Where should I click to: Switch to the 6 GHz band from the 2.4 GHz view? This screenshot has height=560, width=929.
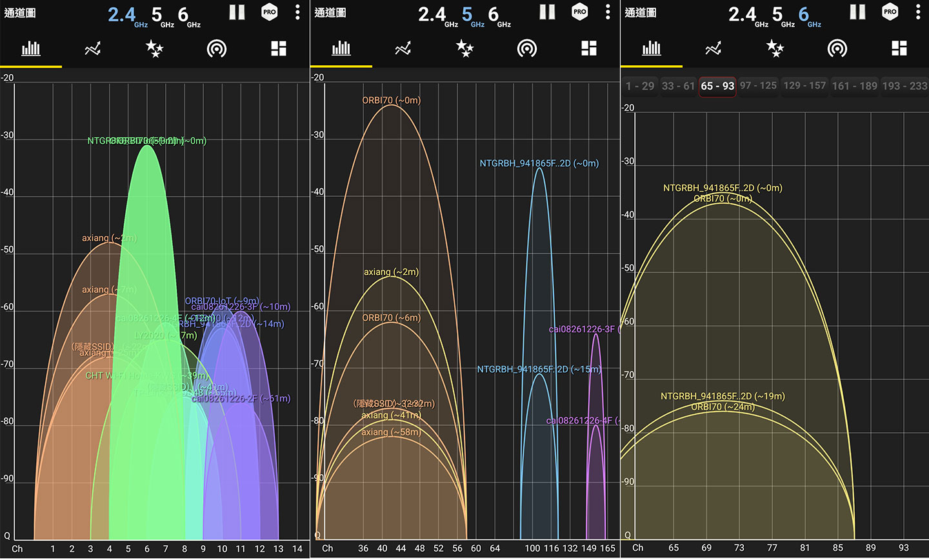point(189,16)
